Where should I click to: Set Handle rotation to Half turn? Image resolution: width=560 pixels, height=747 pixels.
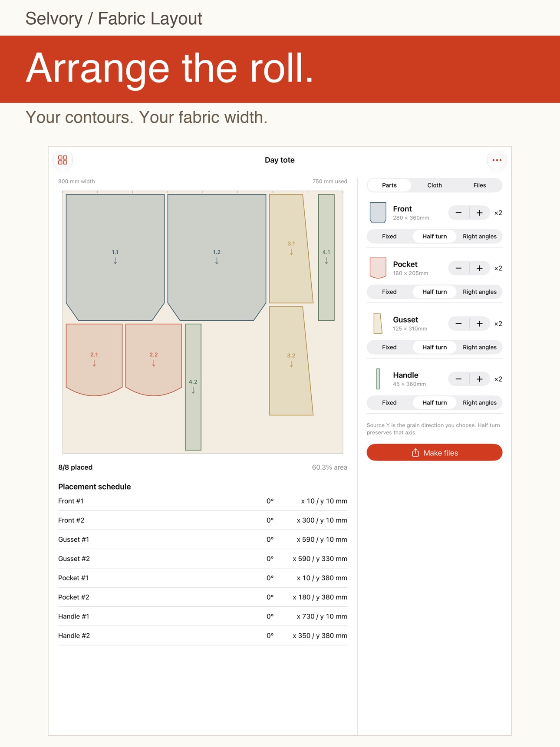pos(435,403)
